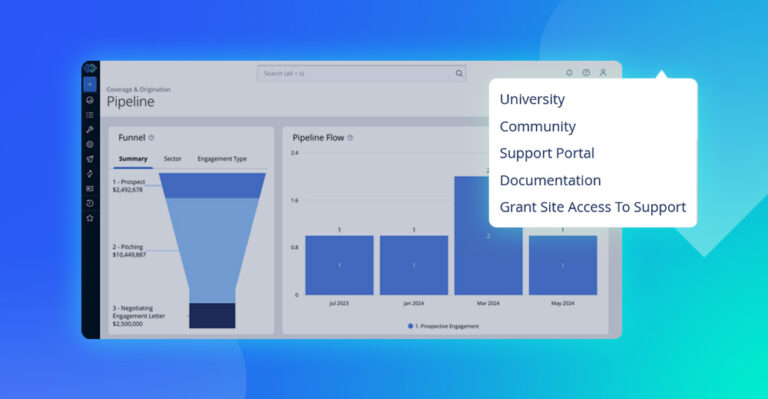Click the Jul 2023 bar

[339, 265]
